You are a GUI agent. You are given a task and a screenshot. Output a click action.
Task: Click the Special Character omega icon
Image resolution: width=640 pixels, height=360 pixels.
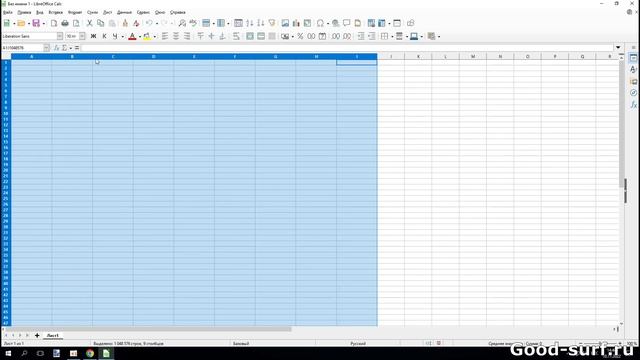click(x=320, y=23)
